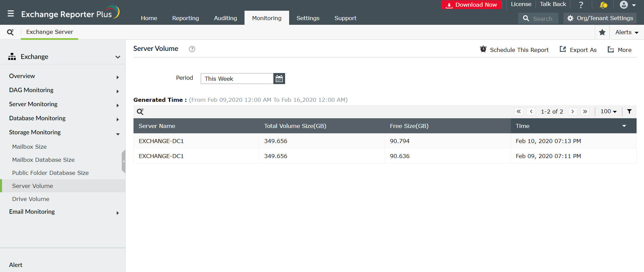Open Server Volume help info icon
The image size is (644, 272).
[x=192, y=49]
